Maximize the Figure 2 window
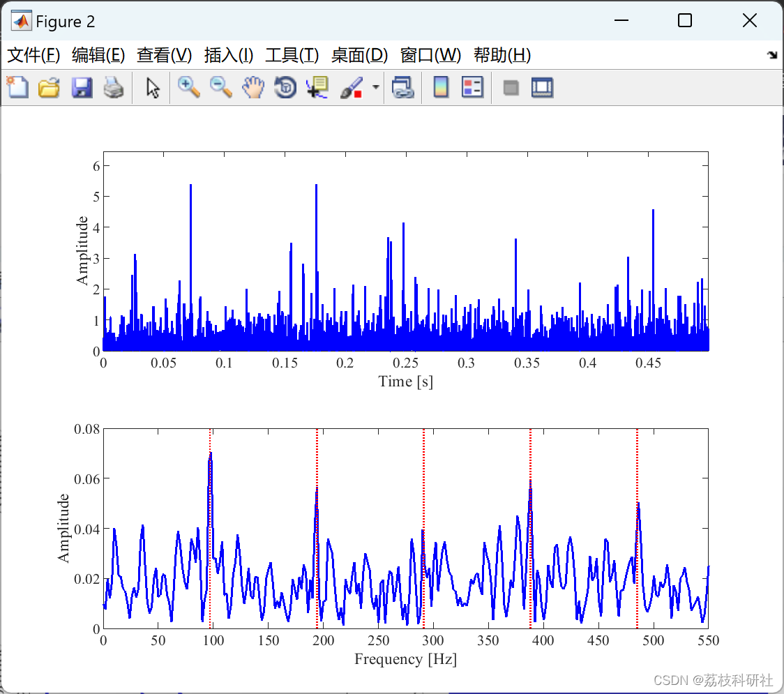This screenshot has height=694, width=784. point(685,20)
